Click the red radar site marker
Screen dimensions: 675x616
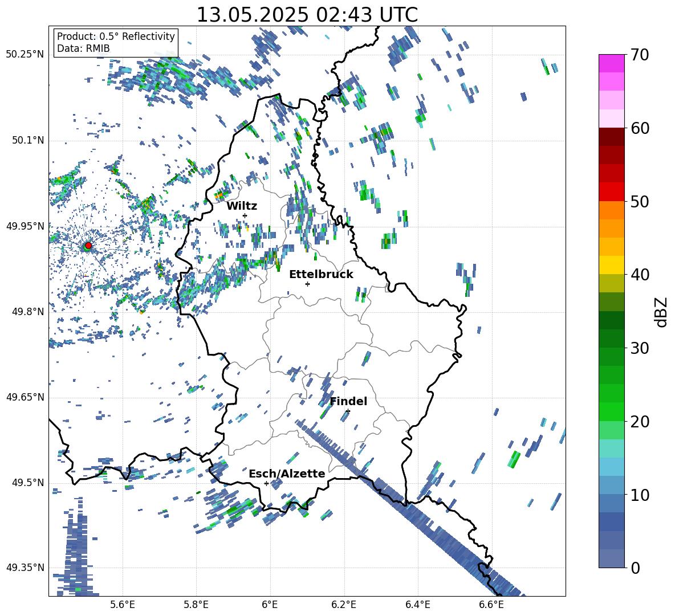[x=88, y=246]
